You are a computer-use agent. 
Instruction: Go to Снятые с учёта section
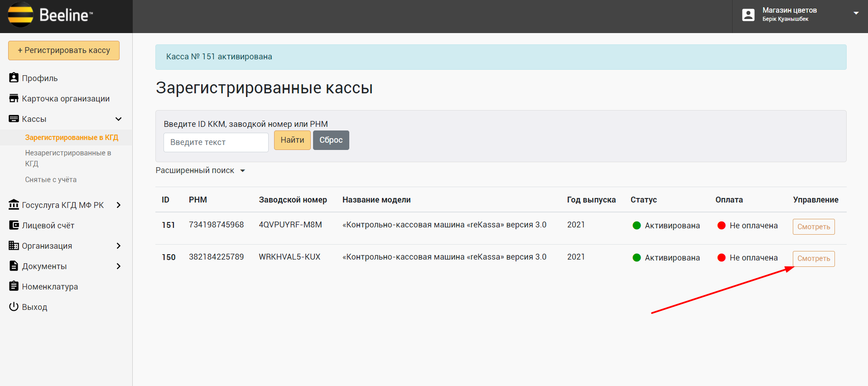(51, 180)
